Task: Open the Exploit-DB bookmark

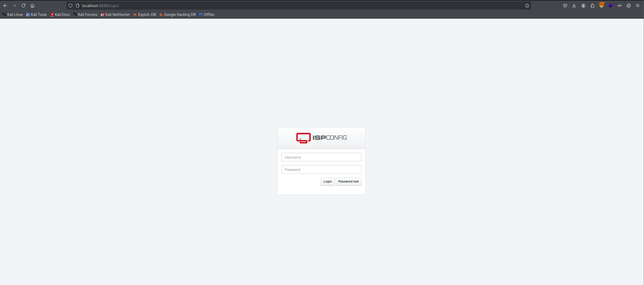Action: [145, 15]
